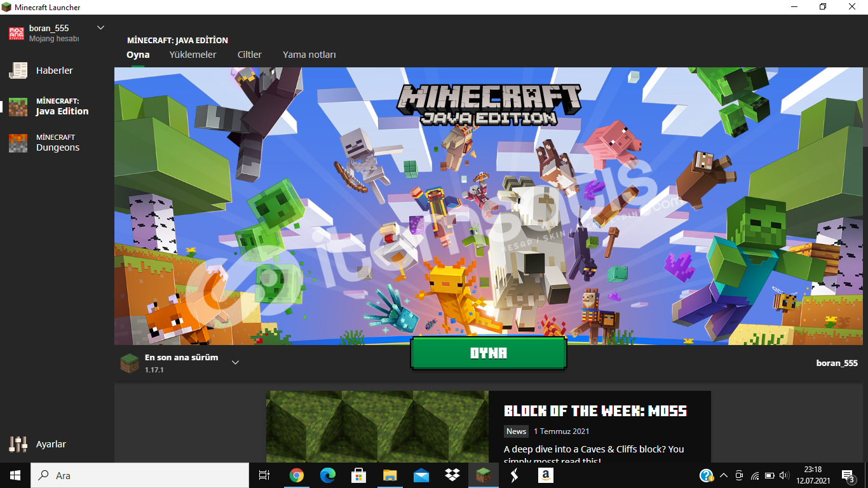Open Task View on the taskbar

tap(264, 475)
